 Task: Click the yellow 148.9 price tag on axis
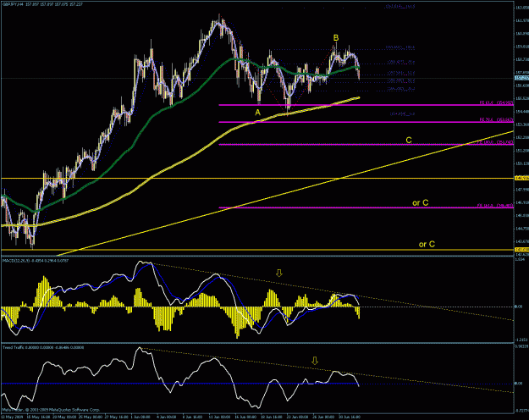521,178
